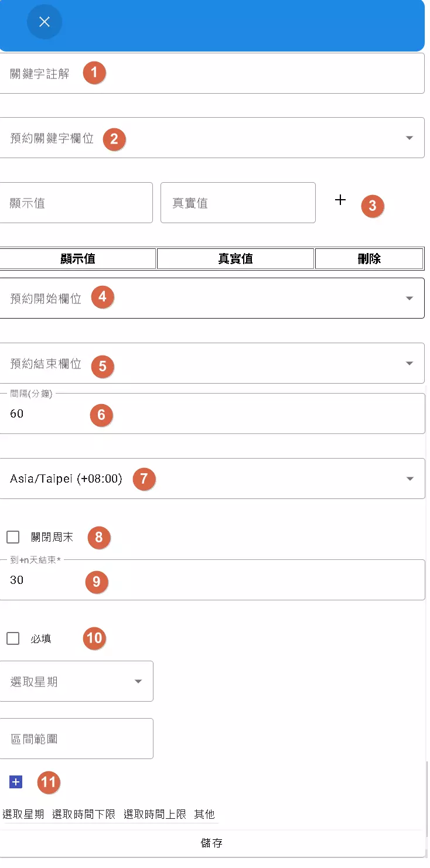
Task: Open the 預約關鍵字欄位 dropdown
Action: [x=211, y=138]
